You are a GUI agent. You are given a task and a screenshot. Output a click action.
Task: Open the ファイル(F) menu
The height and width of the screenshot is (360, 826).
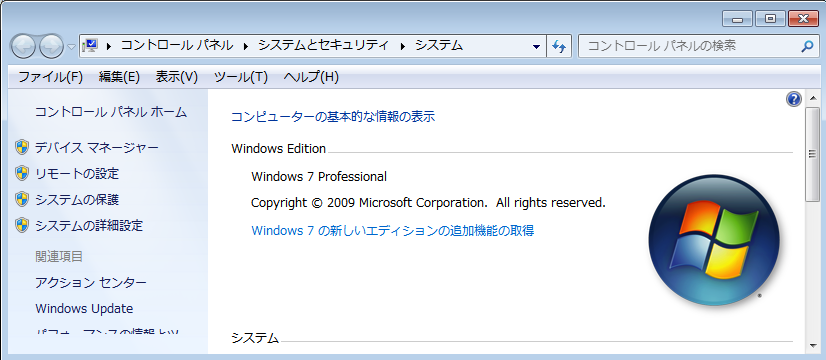click(51, 77)
